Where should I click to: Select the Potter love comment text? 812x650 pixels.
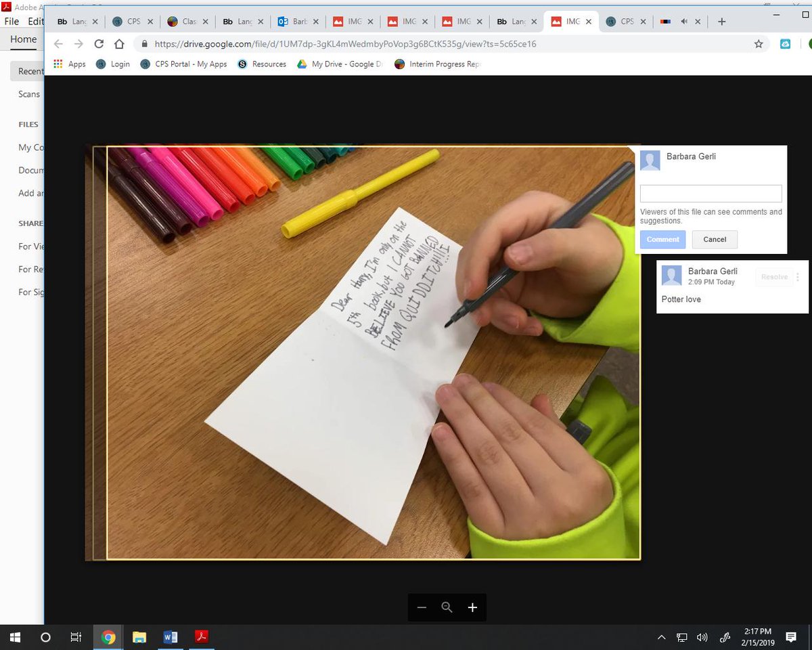tap(681, 299)
